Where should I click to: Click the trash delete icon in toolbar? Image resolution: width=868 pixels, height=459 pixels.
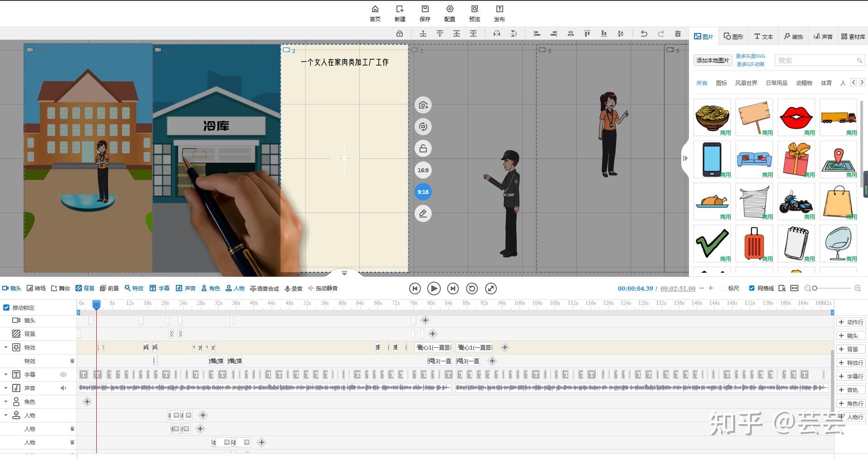click(x=677, y=33)
